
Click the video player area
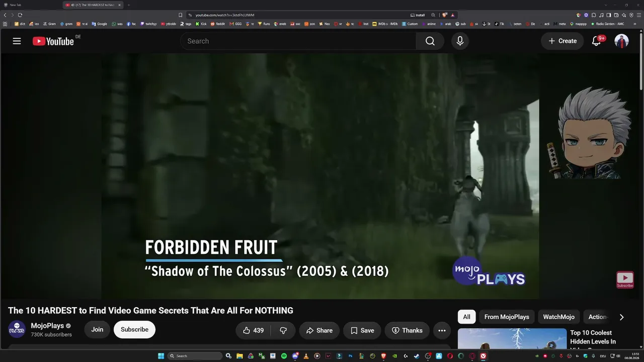coord(320,176)
